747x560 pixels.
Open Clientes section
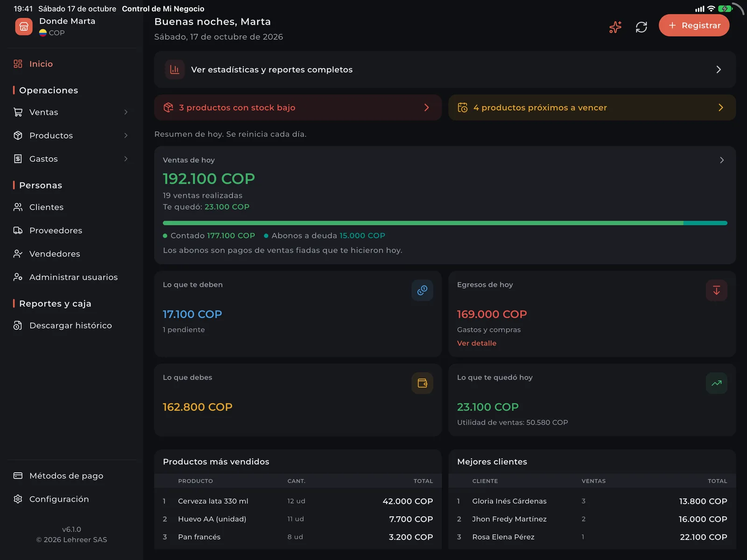[71, 207]
